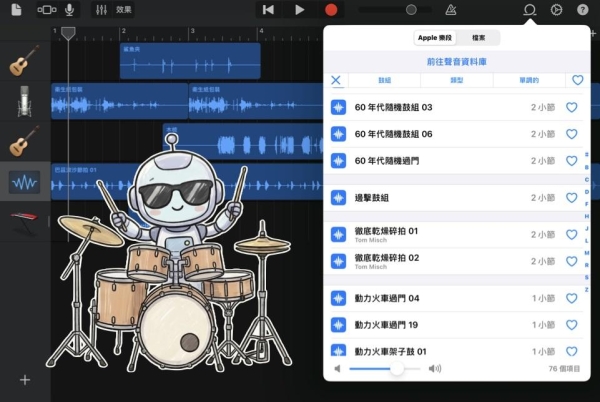
Task: Favorite the 60 年代隨機過門 loop
Action: (x=572, y=161)
